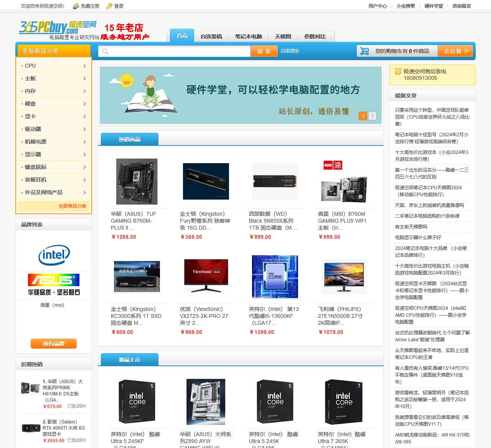Click the 所有品牌 button
Screen dimensions: 491x448
[x=54, y=344]
